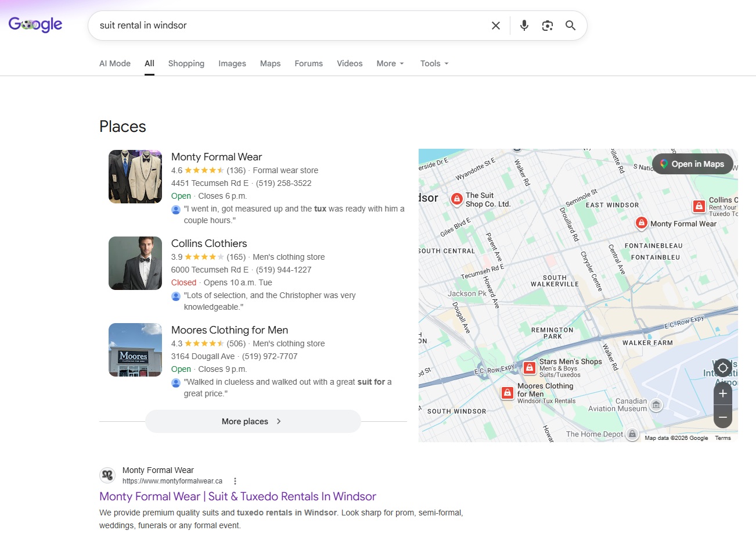Image resolution: width=756 pixels, height=541 pixels.
Task: Open the Maps tab
Action: click(x=271, y=63)
